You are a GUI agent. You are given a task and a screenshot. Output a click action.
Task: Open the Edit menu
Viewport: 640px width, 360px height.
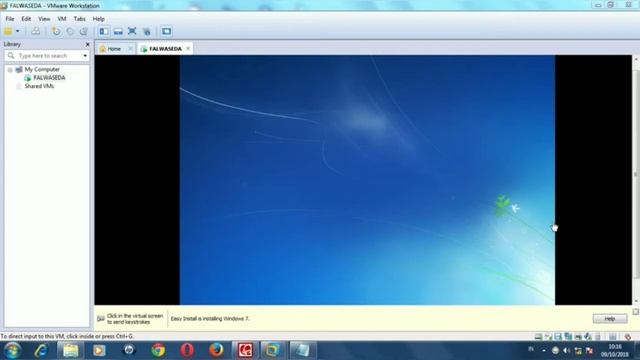(x=26, y=19)
